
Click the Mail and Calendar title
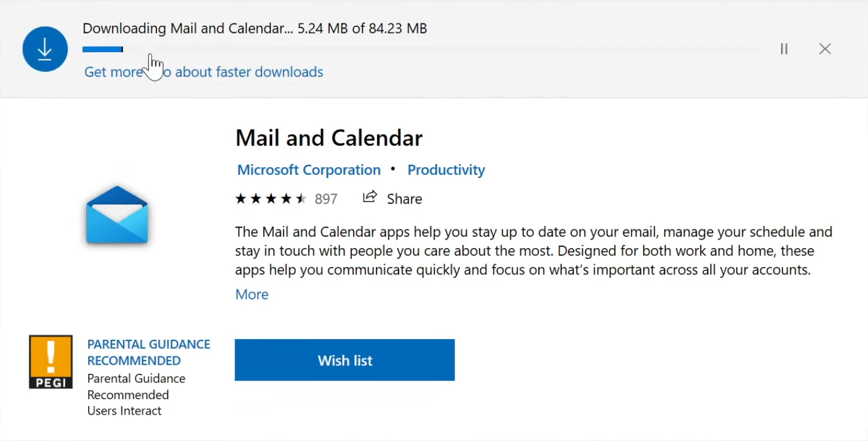(328, 138)
